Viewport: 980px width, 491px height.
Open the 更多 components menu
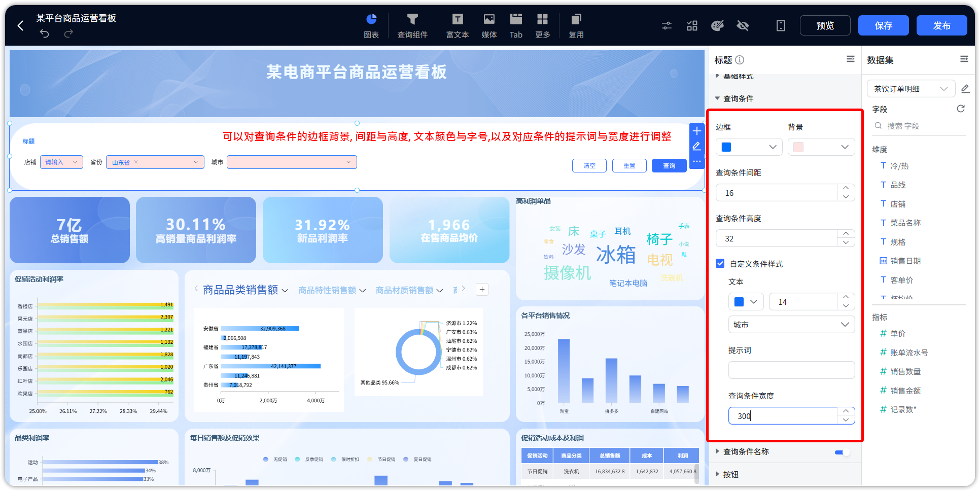(543, 25)
